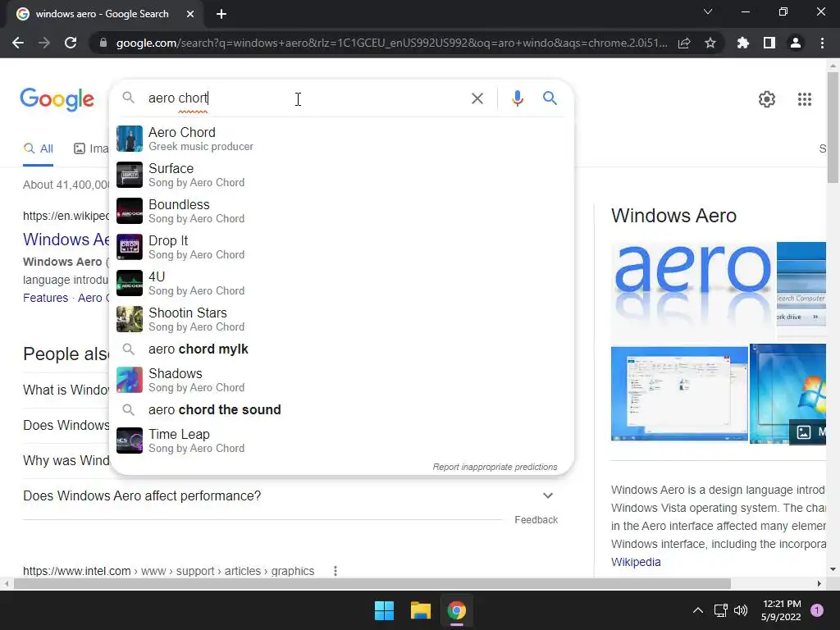The image size is (840, 630).
Task: Select the Surface song suggestion
Action: [342, 175]
